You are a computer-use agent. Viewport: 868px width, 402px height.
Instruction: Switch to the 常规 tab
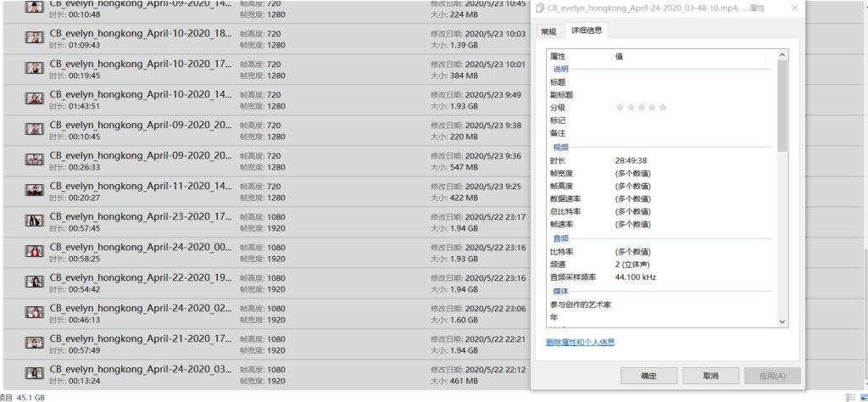click(x=548, y=31)
